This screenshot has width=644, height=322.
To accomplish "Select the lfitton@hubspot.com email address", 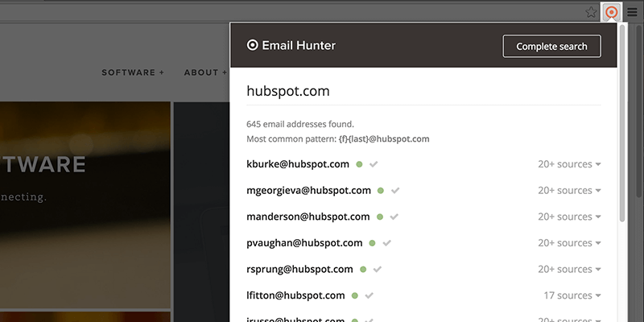I will coord(295,295).
